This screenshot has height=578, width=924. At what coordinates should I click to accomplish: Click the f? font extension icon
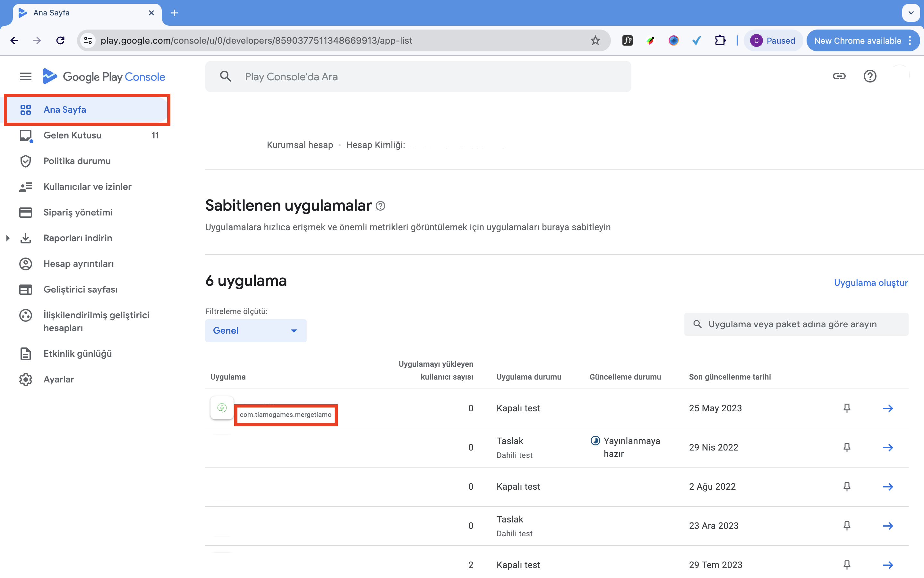click(627, 40)
